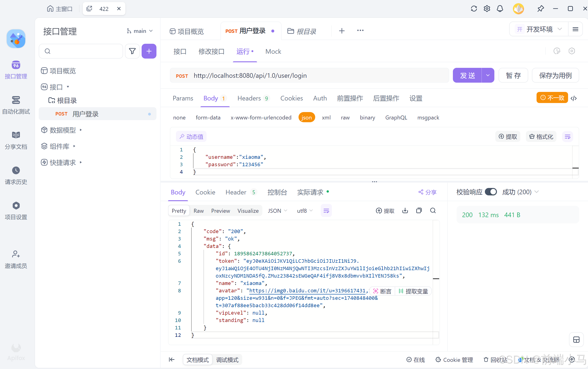Screen dimensions: 588x369
Task: Download the response body
Action: pos(405,211)
